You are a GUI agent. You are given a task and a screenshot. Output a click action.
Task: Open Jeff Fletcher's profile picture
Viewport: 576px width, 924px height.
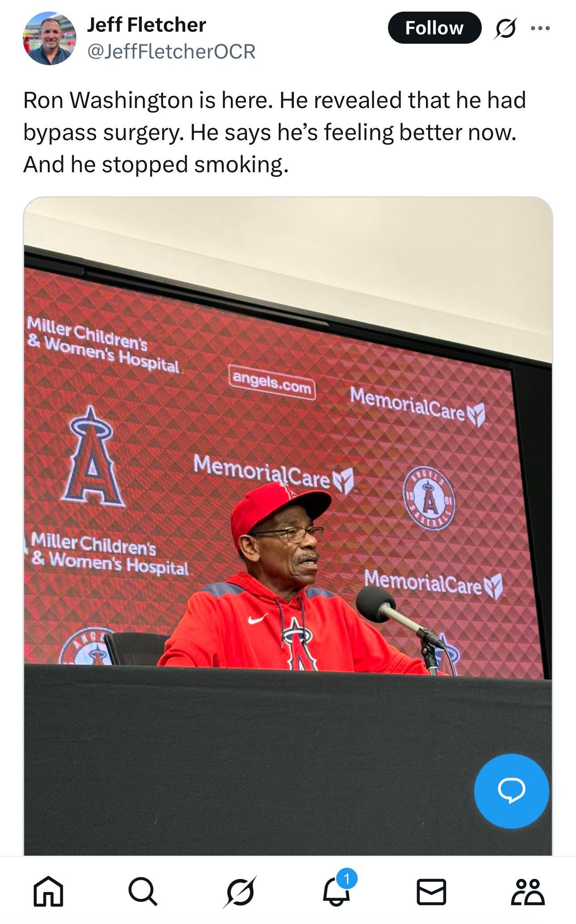(50, 38)
